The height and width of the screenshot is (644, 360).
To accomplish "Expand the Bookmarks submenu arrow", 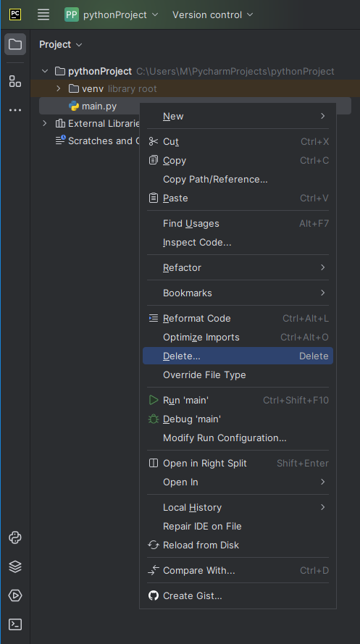I will [322, 293].
